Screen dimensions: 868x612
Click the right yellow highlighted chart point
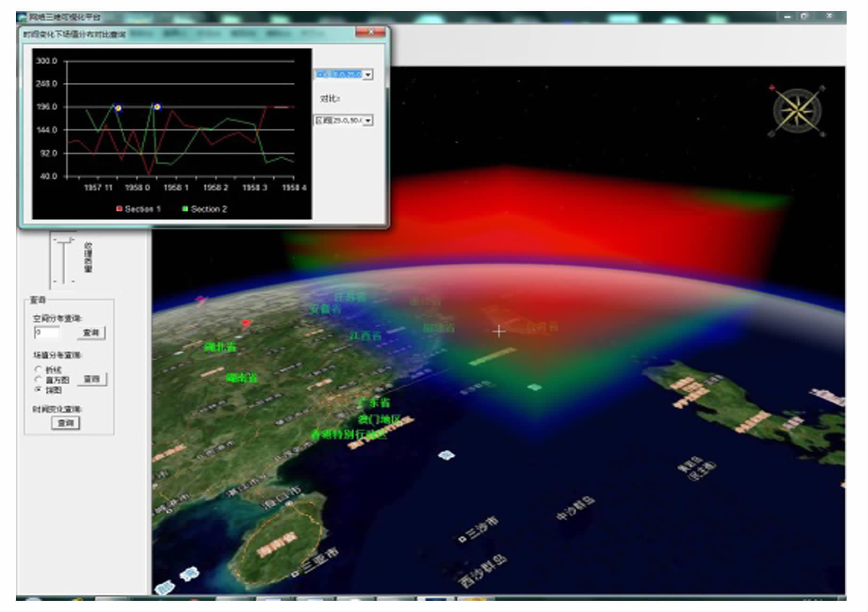point(157,107)
